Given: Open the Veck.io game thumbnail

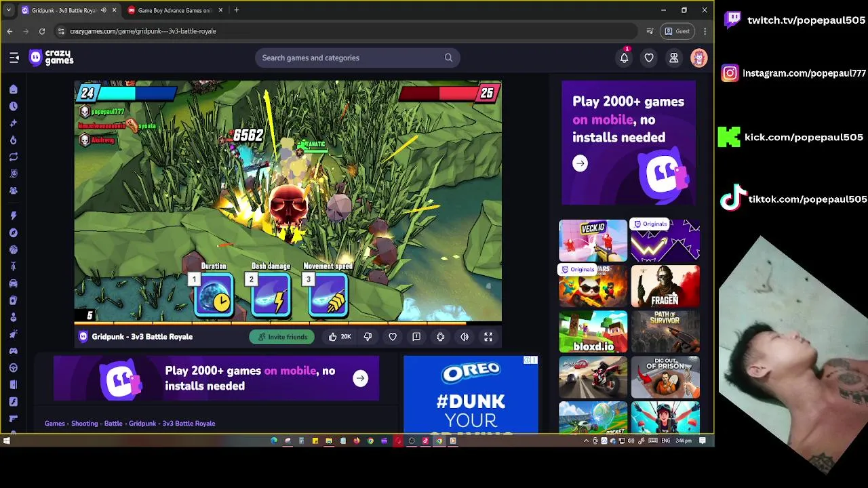Looking at the screenshot, I should 593,241.
